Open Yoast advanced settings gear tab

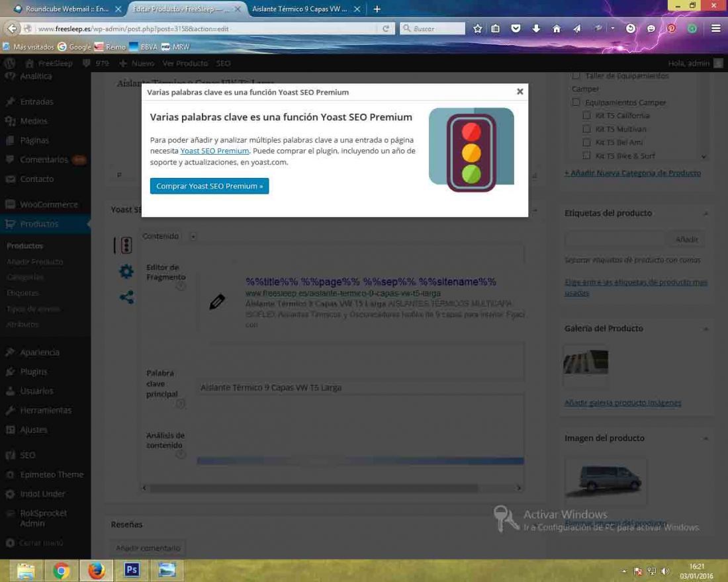pyautogui.click(x=126, y=271)
